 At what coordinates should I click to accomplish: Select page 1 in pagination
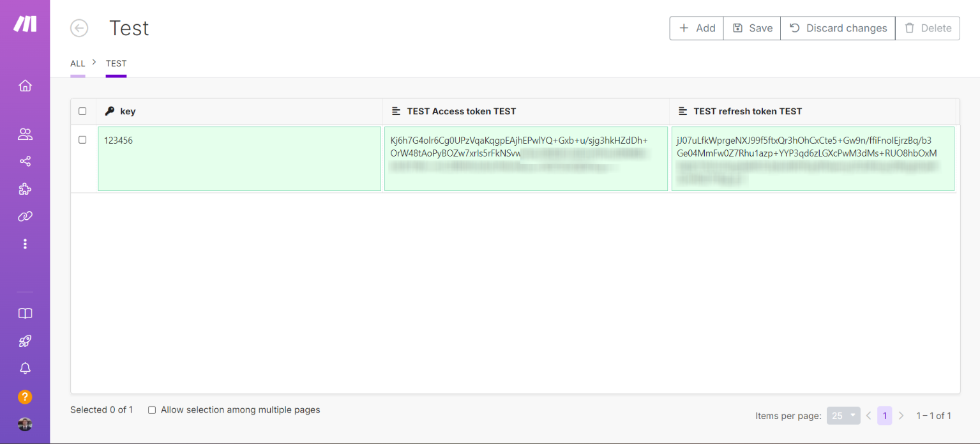pyautogui.click(x=884, y=416)
